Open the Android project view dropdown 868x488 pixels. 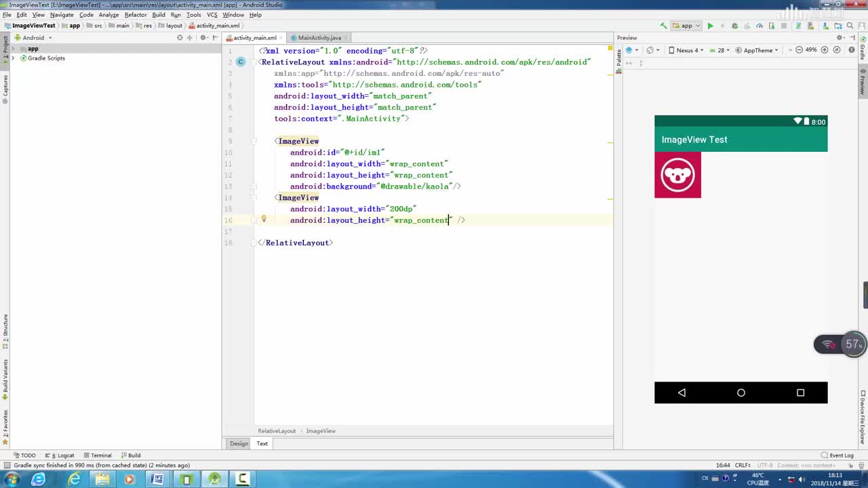(33, 38)
